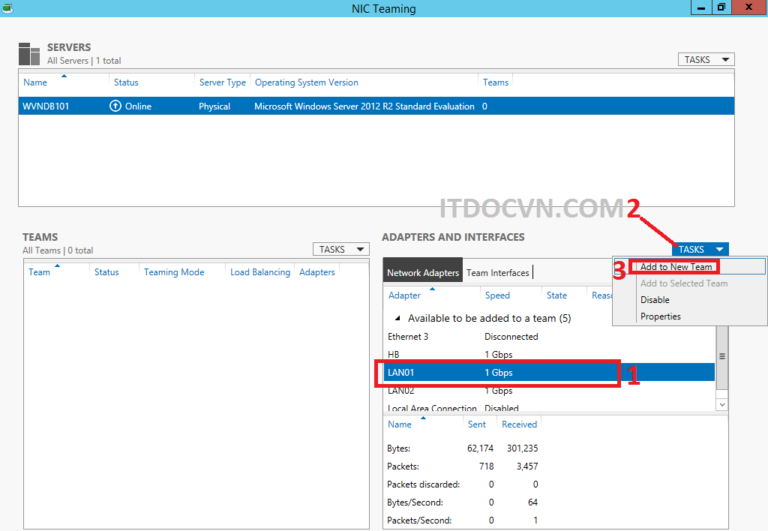Choose Add to New Team
The image size is (768, 531).
676,267
